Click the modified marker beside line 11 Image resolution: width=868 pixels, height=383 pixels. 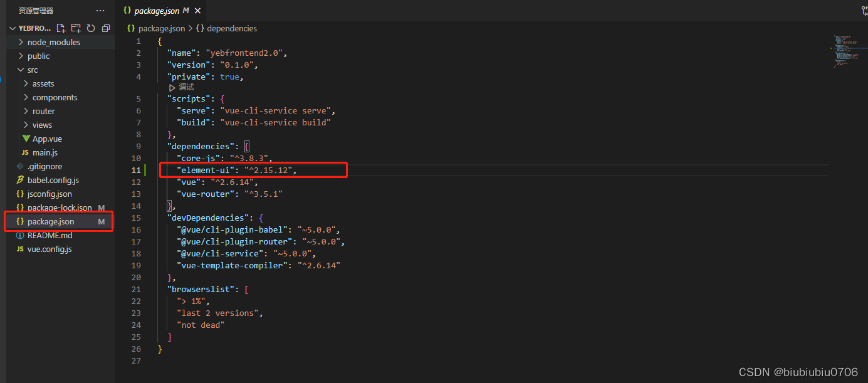pyautogui.click(x=147, y=170)
